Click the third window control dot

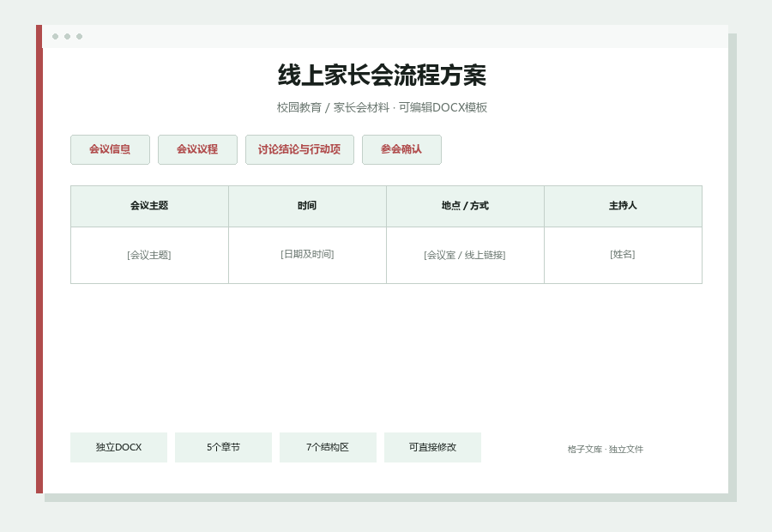coord(79,36)
